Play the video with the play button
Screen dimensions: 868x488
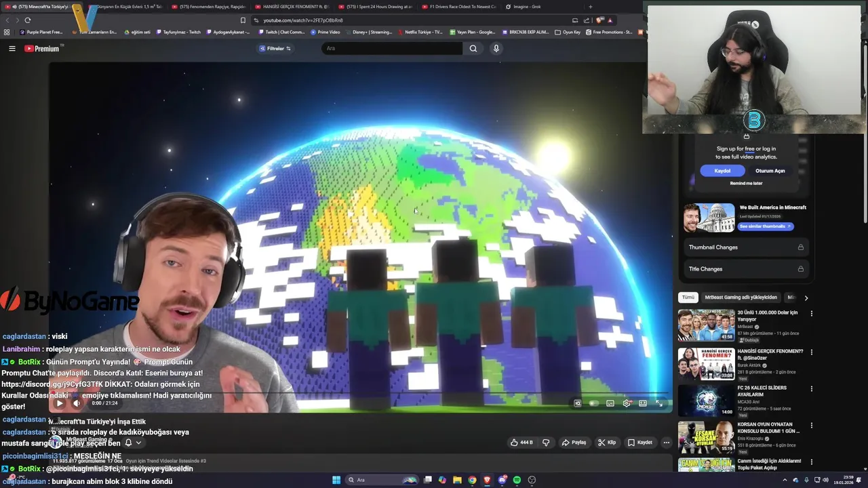coord(59,403)
